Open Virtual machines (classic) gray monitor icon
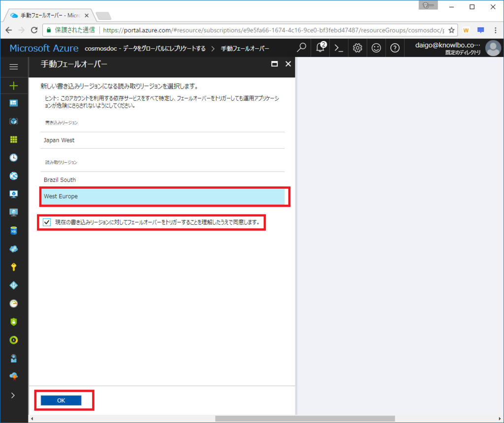Image resolution: width=504 pixels, height=423 pixels. (13, 212)
